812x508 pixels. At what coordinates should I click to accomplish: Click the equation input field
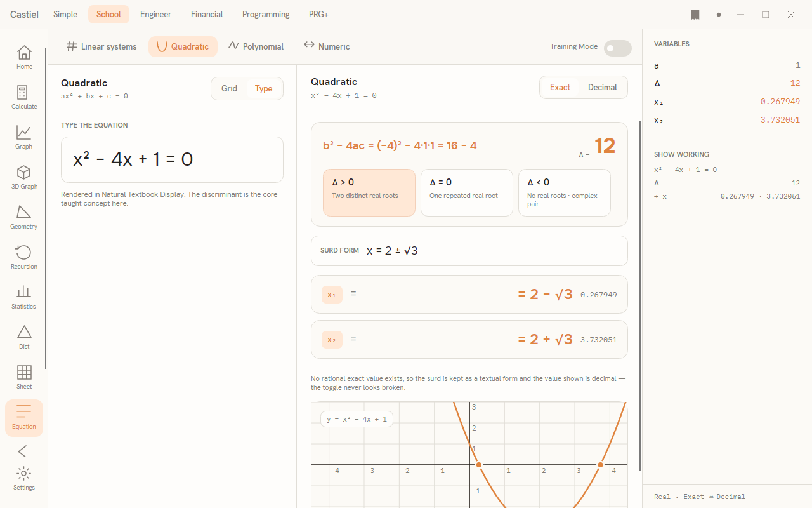point(172,159)
